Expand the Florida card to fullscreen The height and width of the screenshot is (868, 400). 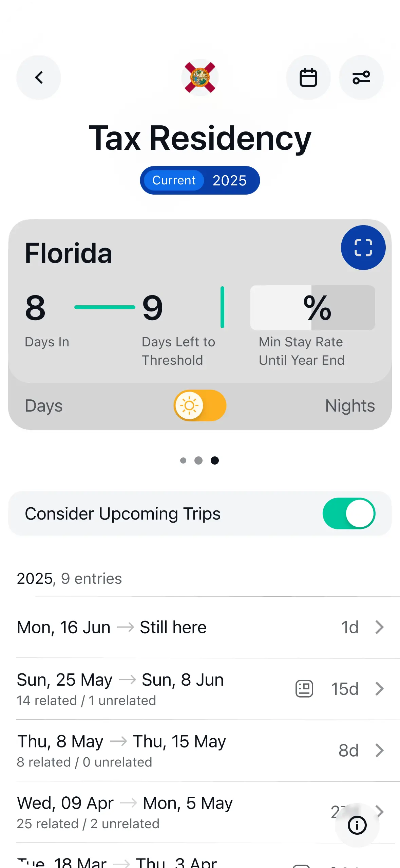pyautogui.click(x=363, y=248)
